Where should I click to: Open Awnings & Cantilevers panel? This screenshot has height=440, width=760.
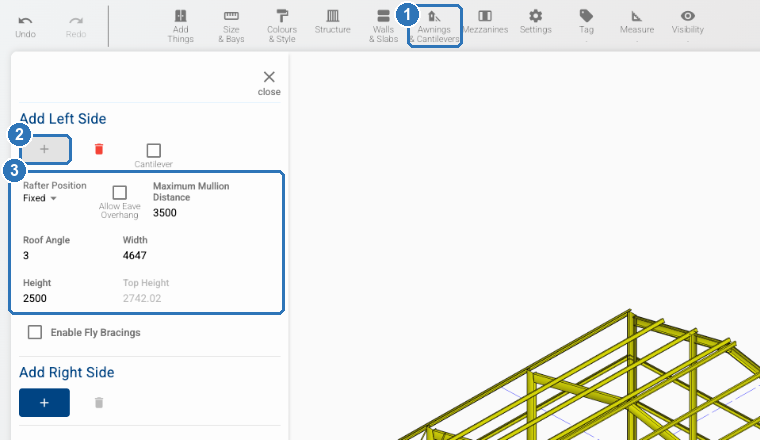434,27
